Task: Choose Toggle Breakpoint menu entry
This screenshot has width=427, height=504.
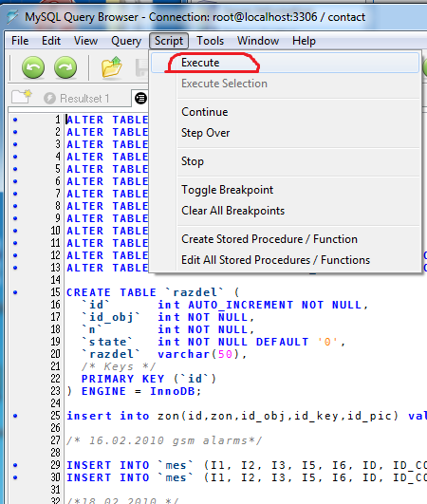Action: [285, 190]
